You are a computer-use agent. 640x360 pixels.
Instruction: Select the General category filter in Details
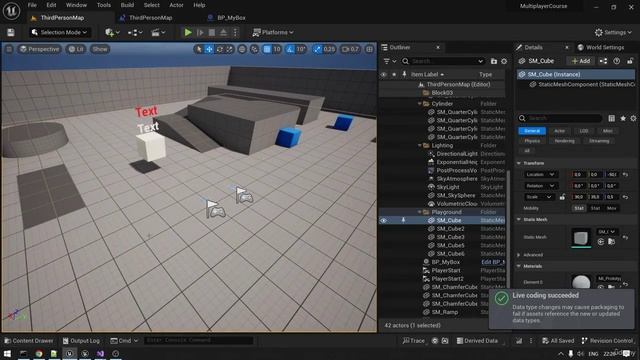(x=532, y=131)
